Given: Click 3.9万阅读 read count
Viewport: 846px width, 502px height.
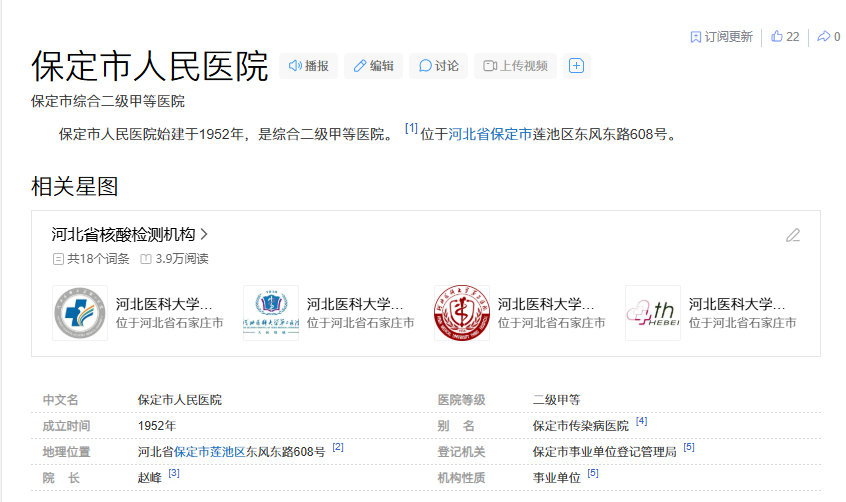Looking at the screenshot, I should point(174,259).
